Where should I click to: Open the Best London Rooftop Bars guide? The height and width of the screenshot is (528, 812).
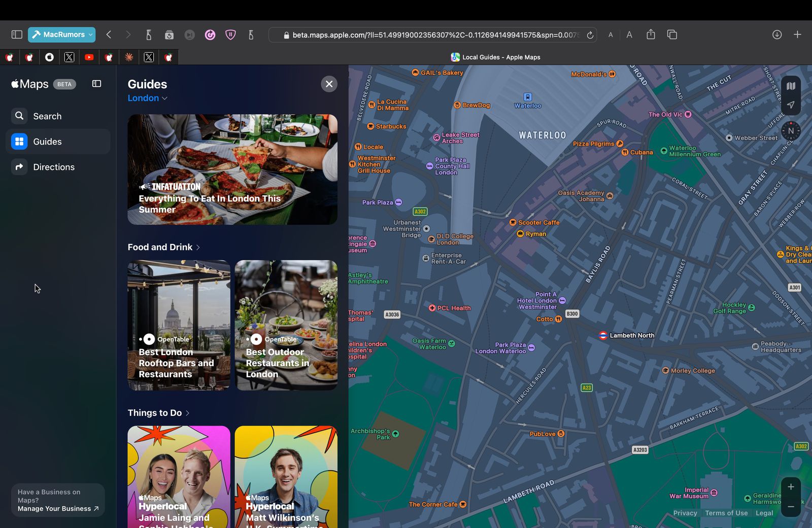pos(179,325)
